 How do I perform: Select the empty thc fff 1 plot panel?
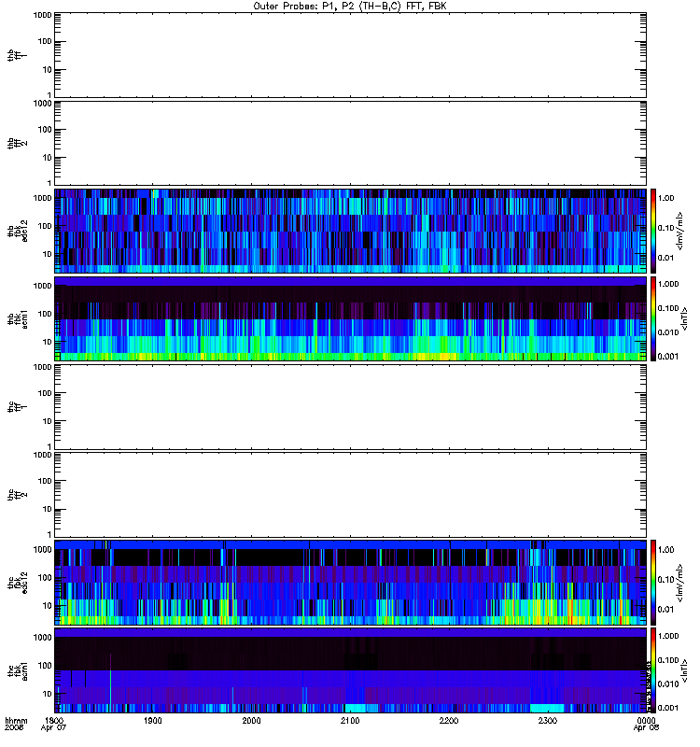(x=351, y=407)
